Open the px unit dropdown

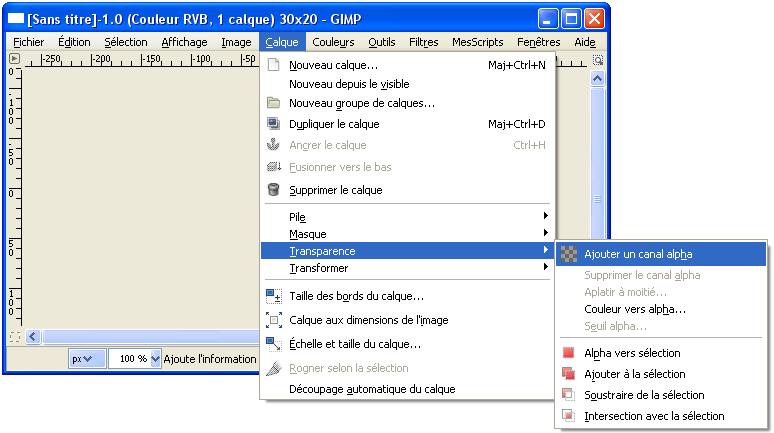[x=87, y=359]
